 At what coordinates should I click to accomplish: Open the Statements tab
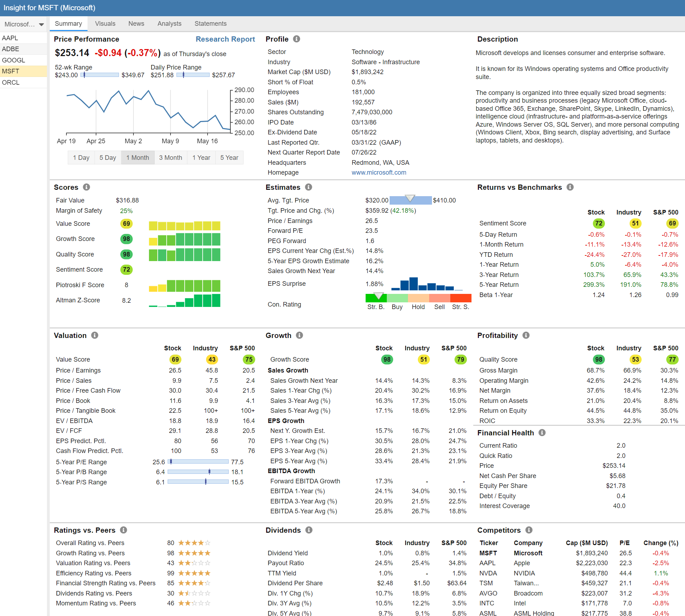[x=210, y=24]
